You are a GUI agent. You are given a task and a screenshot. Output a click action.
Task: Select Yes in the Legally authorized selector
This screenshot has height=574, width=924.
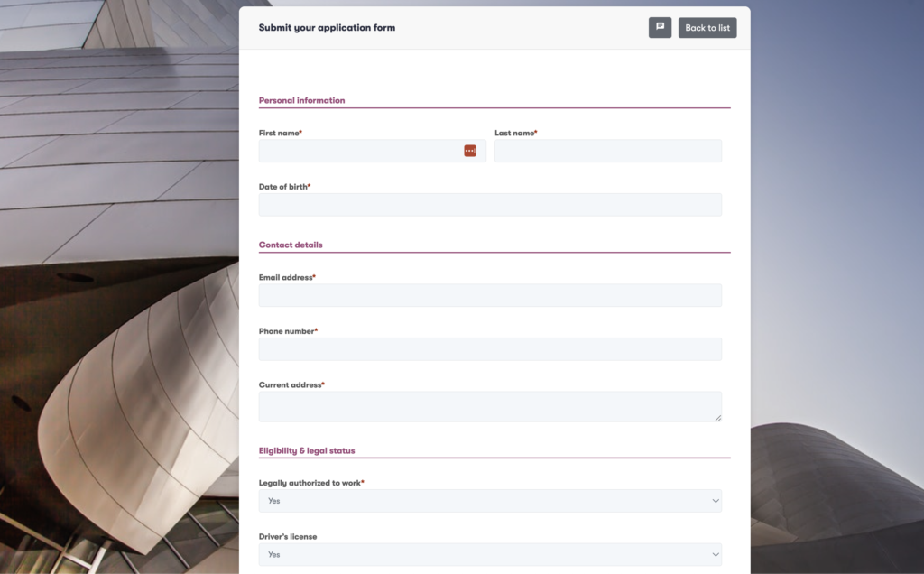[490, 500]
